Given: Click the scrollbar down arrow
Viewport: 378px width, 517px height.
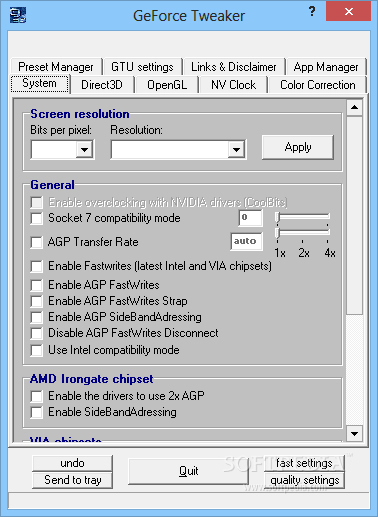Looking at the screenshot, I should point(354,434).
